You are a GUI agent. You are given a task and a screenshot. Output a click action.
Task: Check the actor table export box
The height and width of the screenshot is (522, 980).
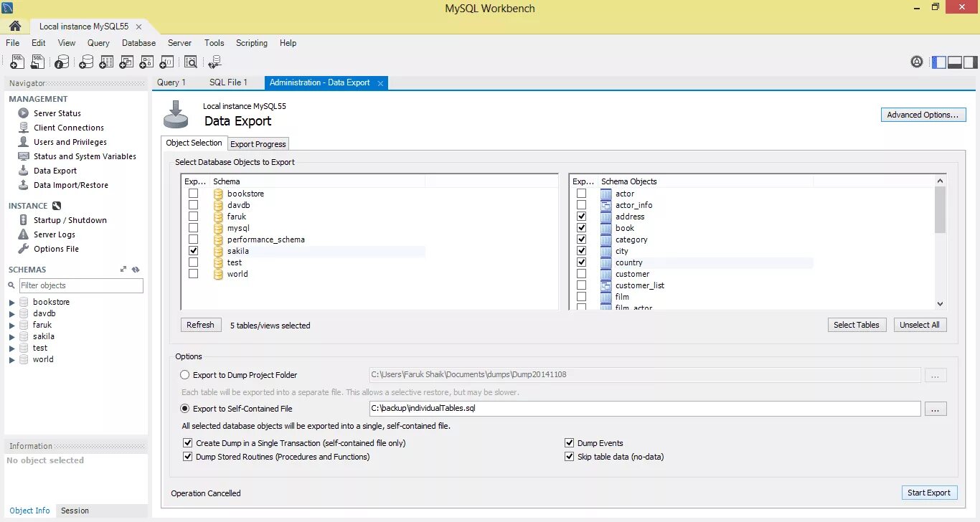coord(581,194)
